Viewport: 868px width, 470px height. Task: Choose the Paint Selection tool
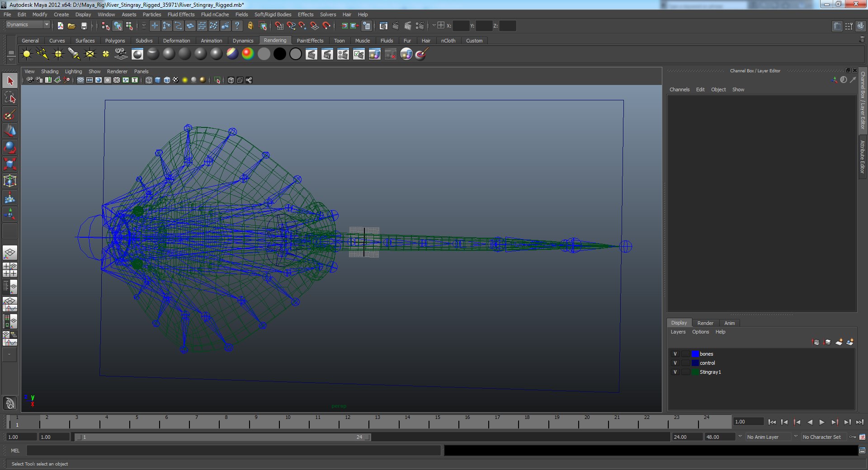click(x=10, y=114)
